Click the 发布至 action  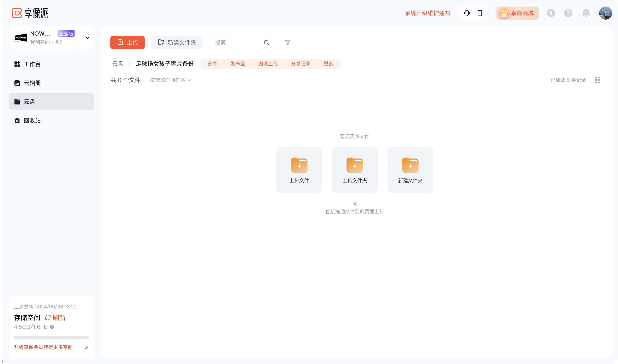pyautogui.click(x=237, y=64)
